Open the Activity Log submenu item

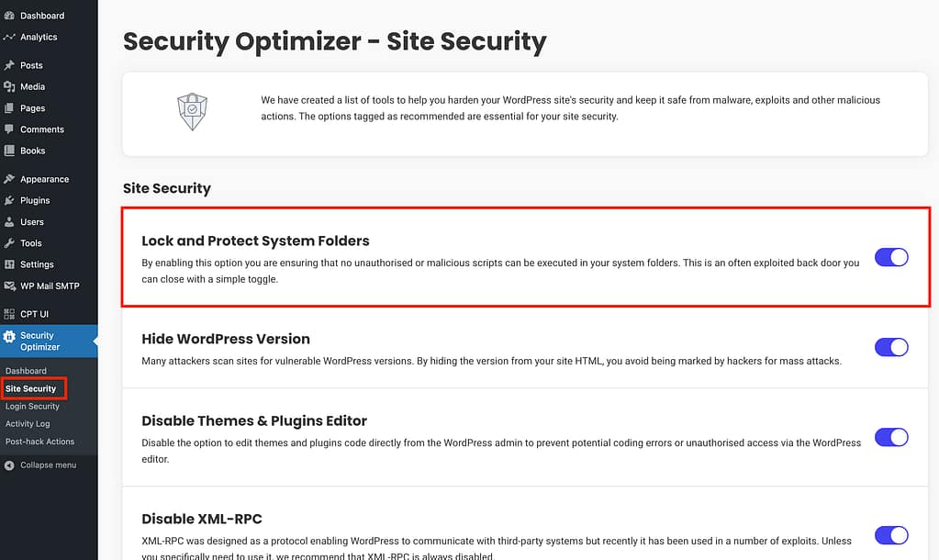click(28, 424)
